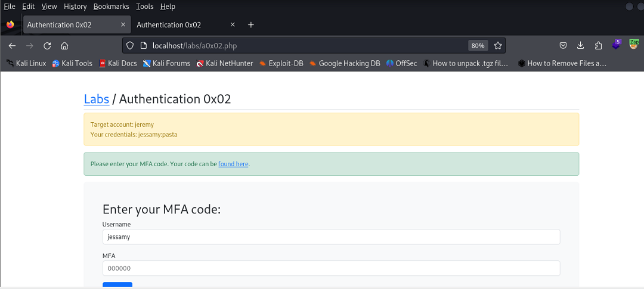Click the 'Target account: jeremy' text
644x289 pixels.
point(122,125)
